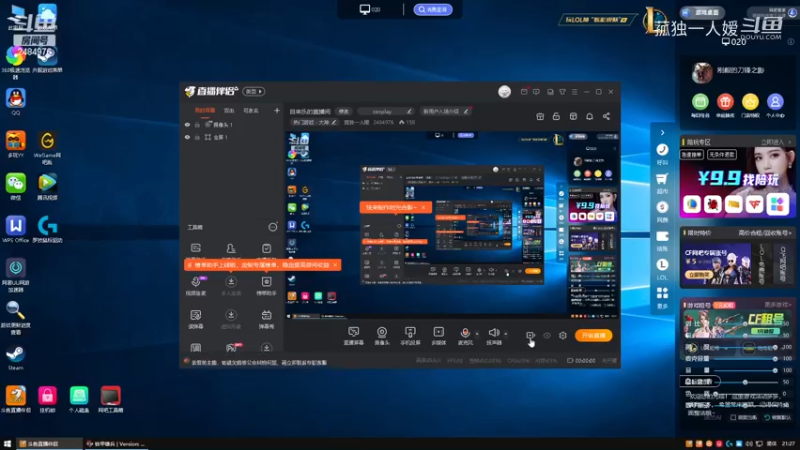Image resolution: width=800 pixels, height=450 pixels.
Task: Collapse the right sidebar chevron arrow
Action: point(662,133)
